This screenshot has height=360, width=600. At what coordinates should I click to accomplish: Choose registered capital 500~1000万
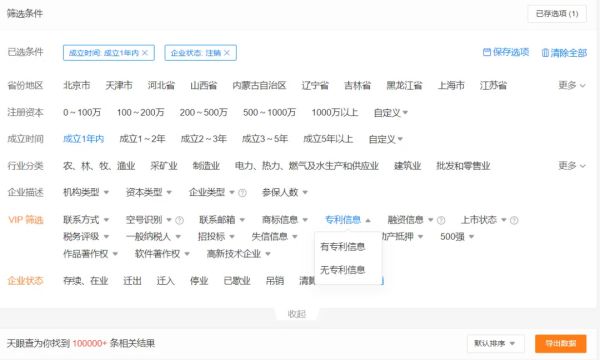pyautogui.click(x=269, y=112)
